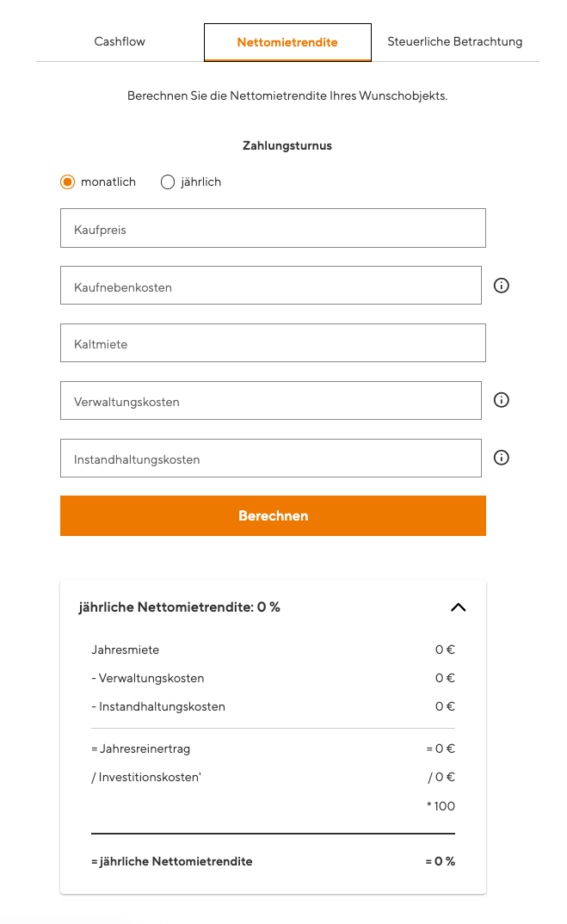Show info about Kaufnebenkosten
The width and height of the screenshot is (567, 924).
point(502,286)
